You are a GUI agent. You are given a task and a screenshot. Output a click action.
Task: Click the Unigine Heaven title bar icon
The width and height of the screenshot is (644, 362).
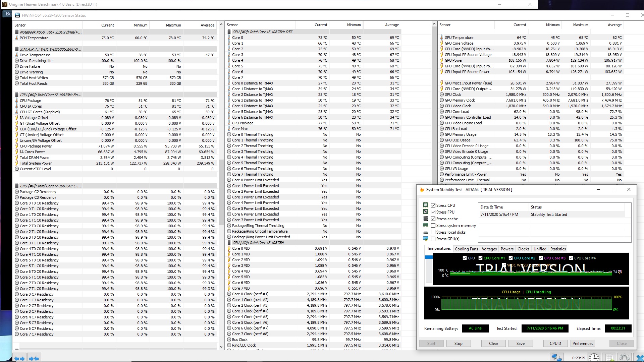point(4,4)
